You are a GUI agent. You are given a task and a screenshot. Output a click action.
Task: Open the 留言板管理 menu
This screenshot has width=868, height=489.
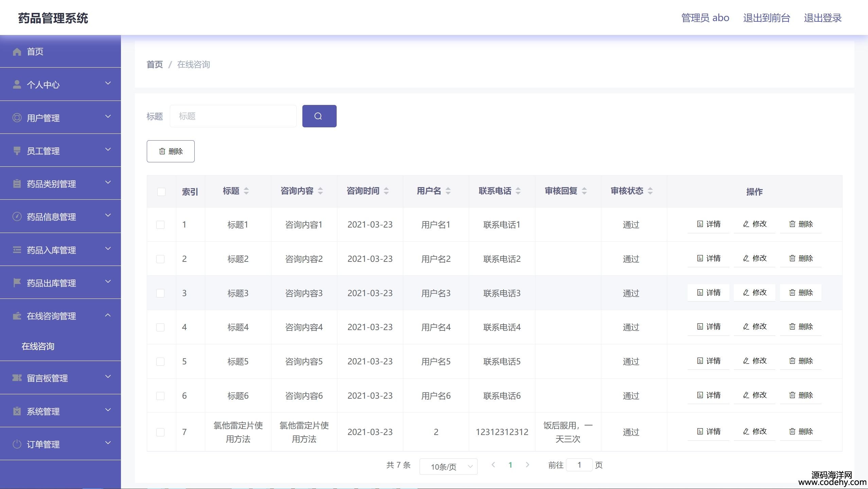[60, 378]
